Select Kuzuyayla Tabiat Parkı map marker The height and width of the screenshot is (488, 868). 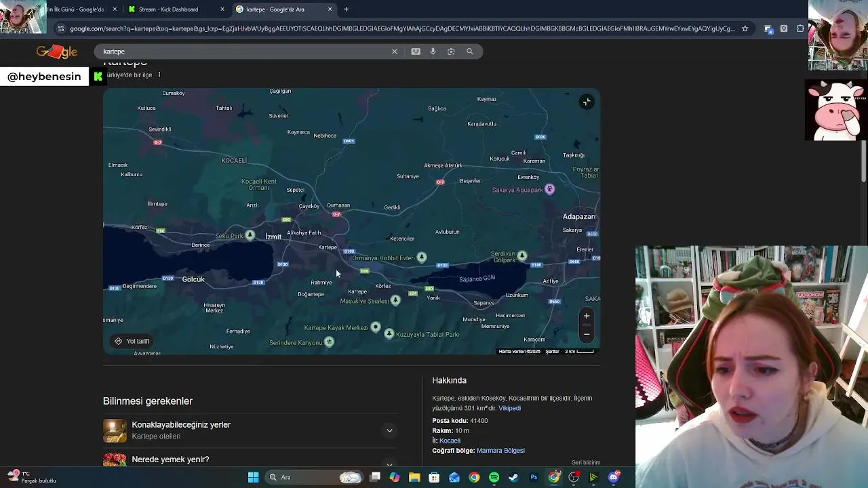(x=389, y=333)
